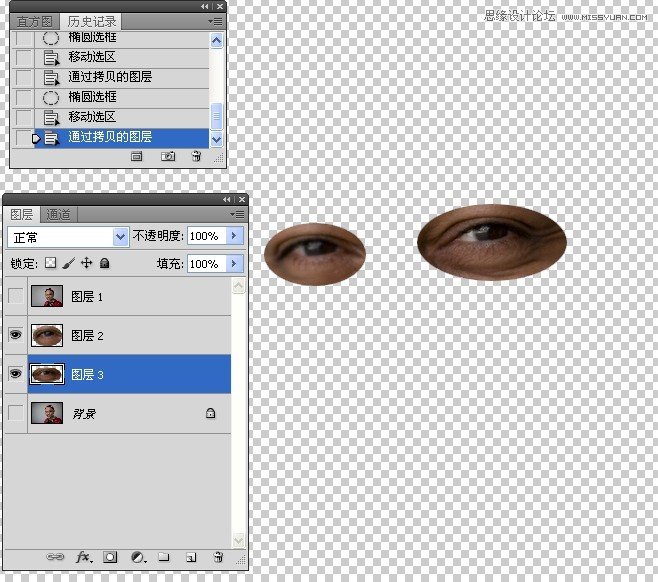Click History panel scroll up arrow

[x=216, y=41]
